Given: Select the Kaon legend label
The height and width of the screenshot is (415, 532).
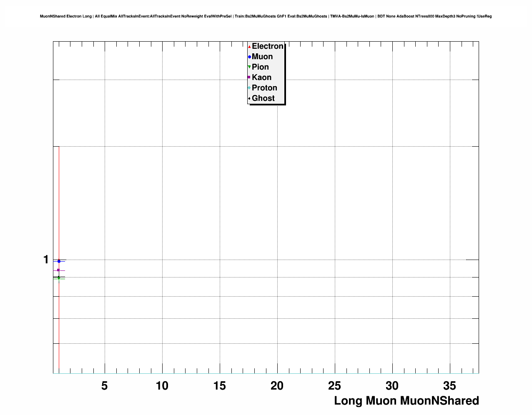Looking at the screenshot, I should pyautogui.click(x=261, y=77).
